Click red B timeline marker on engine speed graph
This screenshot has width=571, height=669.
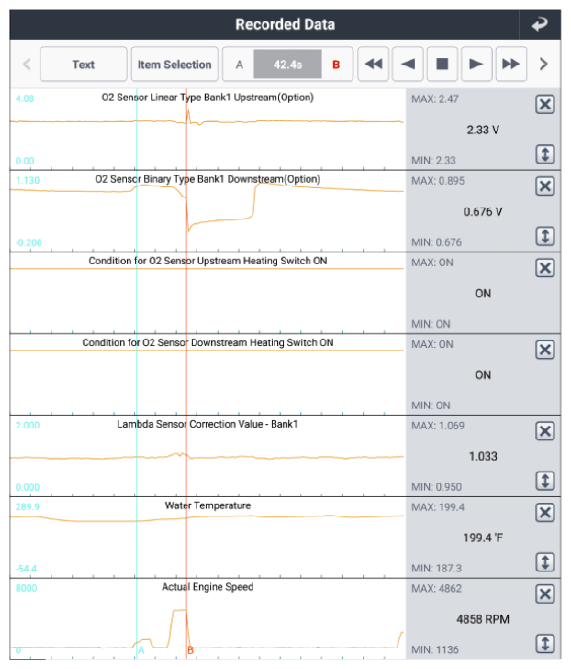(x=190, y=650)
